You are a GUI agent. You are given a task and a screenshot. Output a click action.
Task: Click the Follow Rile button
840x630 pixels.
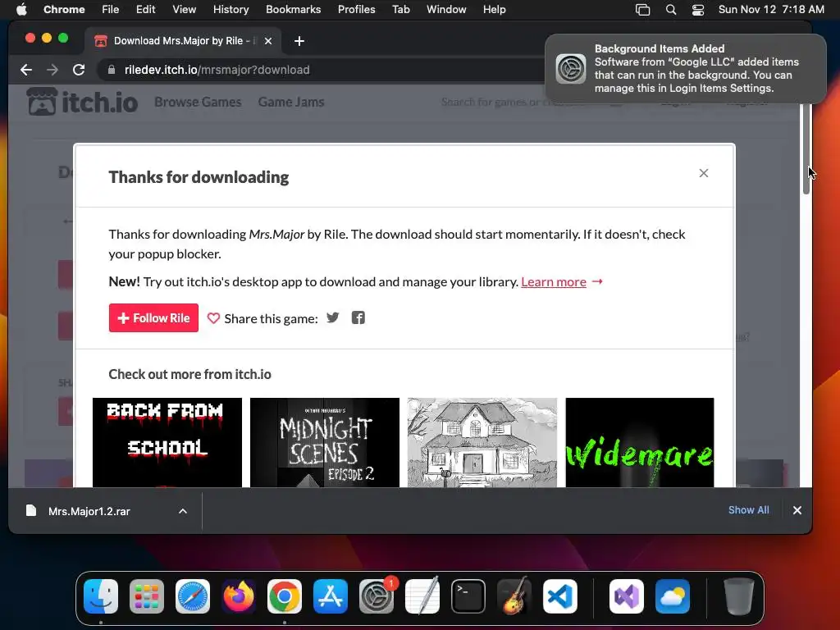click(153, 317)
